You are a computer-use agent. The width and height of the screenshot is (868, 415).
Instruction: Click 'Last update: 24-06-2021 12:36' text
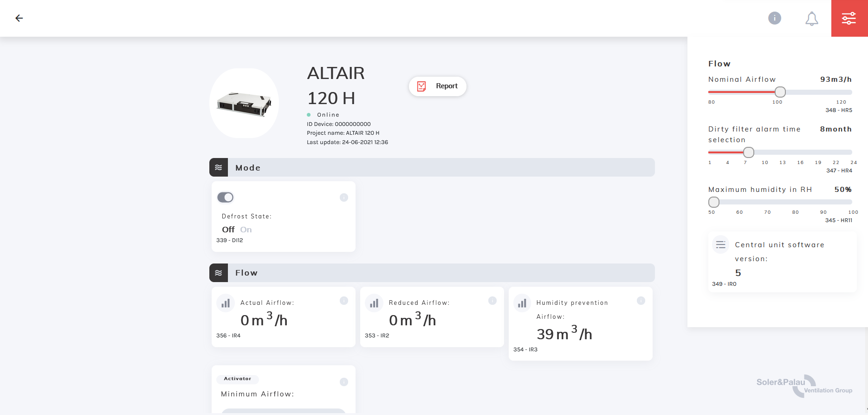point(347,142)
